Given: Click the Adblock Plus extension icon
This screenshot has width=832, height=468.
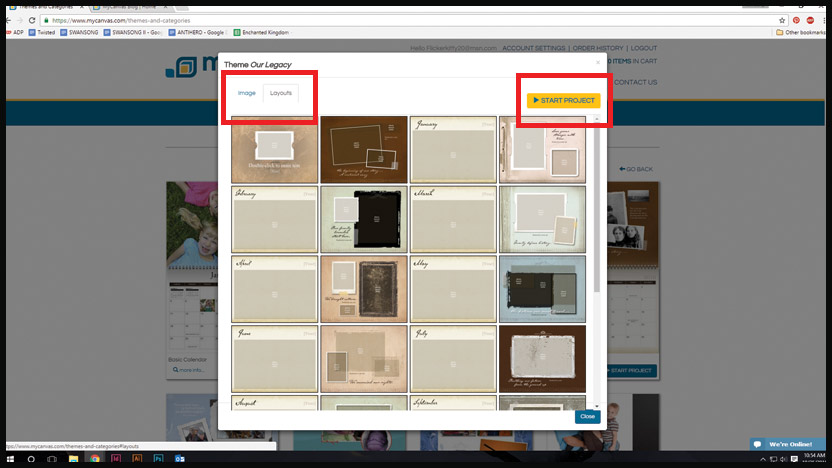Looking at the screenshot, I should click(810, 20).
